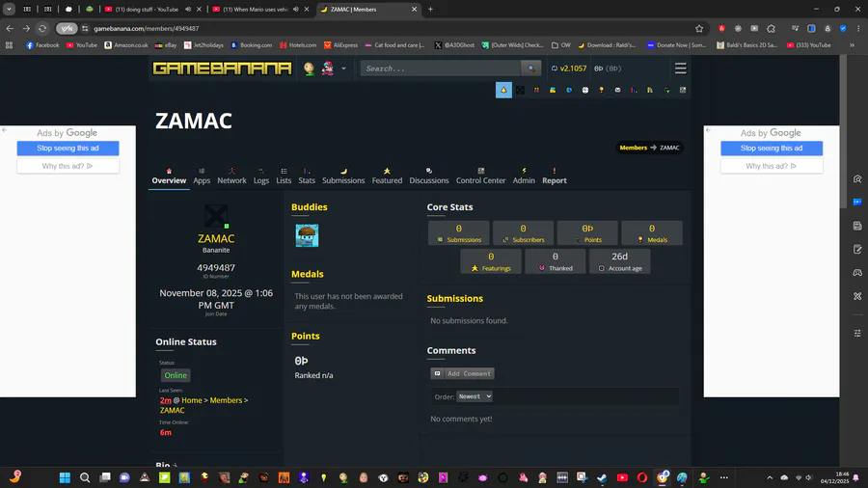Click Why this ad? on right ad
This screenshot has height=488, width=868.
772,166
